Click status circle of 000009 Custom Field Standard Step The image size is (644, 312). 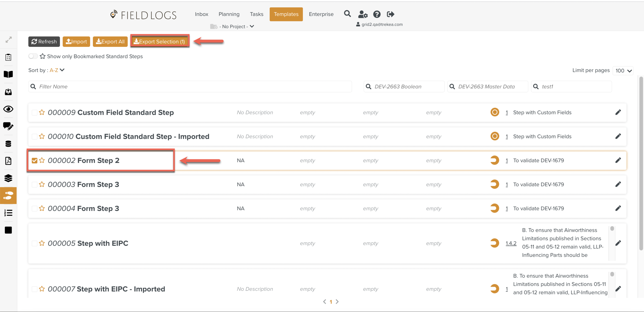[x=495, y=112]
